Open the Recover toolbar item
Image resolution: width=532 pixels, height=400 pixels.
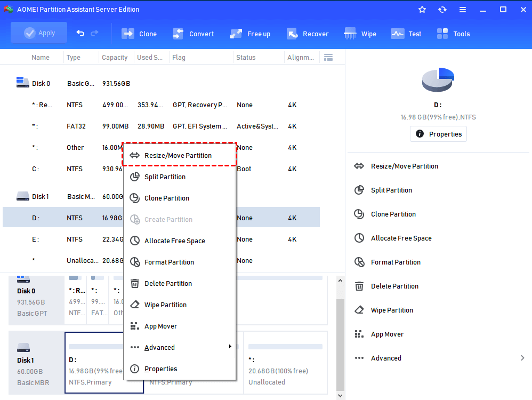(308, 34)
